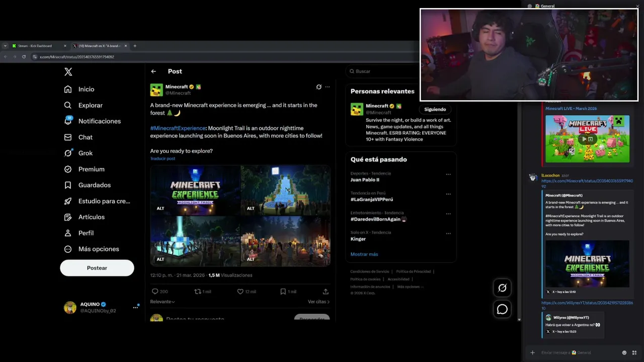Click the Siguiendo button for Minecraft
Viewport: 644px width, 362px height.
point(435,109)
